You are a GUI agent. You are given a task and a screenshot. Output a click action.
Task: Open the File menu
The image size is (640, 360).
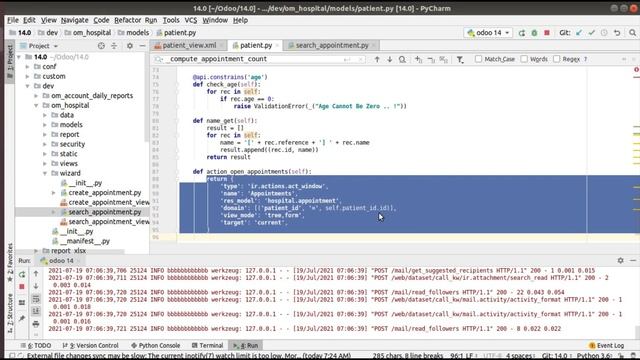pos(13,20)
